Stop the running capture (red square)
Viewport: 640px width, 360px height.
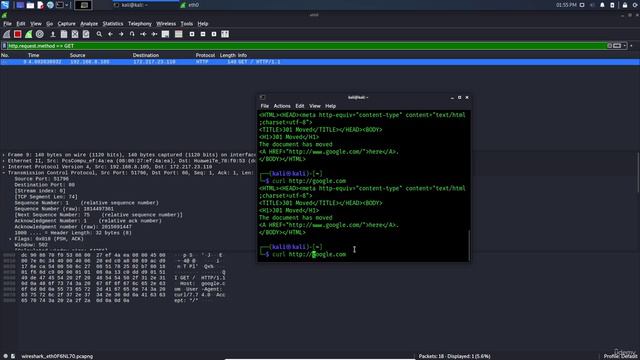point(18,34)
